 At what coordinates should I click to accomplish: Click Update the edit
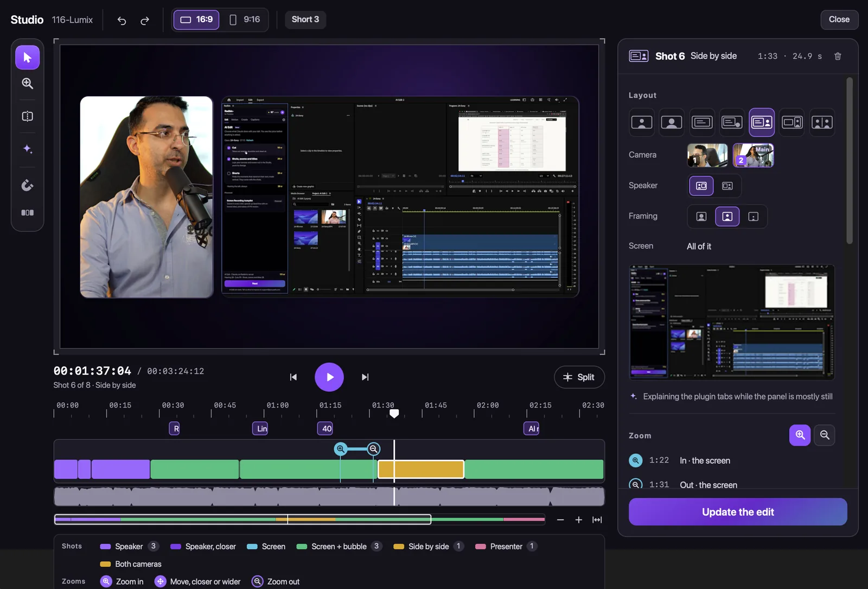tap(738, 512)
